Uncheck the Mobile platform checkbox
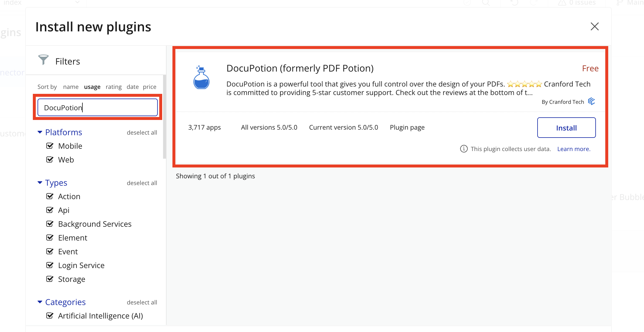Screen dimensions: 644x332 pos(50,146)
